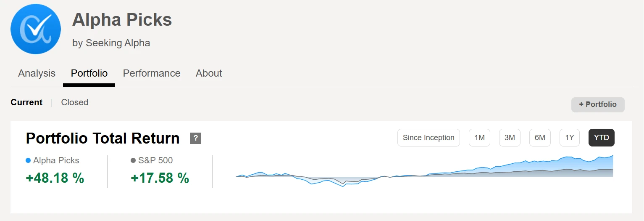Click the S&P 500 +17.58 % return value
This screenshot has height=221, width=644.
[x=160, y=178]
